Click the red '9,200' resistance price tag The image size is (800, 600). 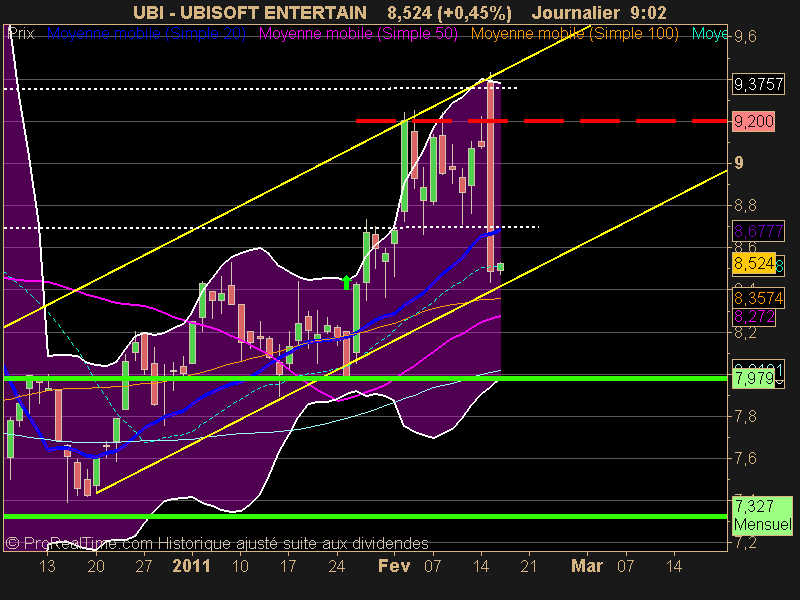click(x=753, y=121)
